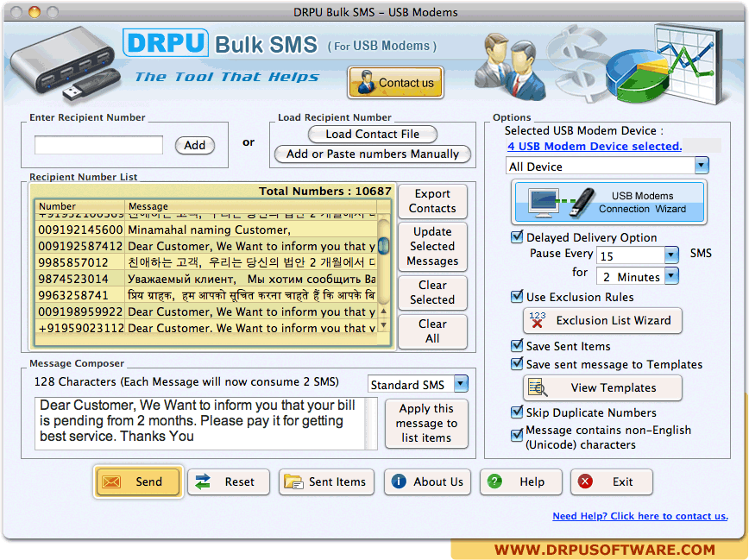Click the About Us info icon

click(x=399, y=481)
